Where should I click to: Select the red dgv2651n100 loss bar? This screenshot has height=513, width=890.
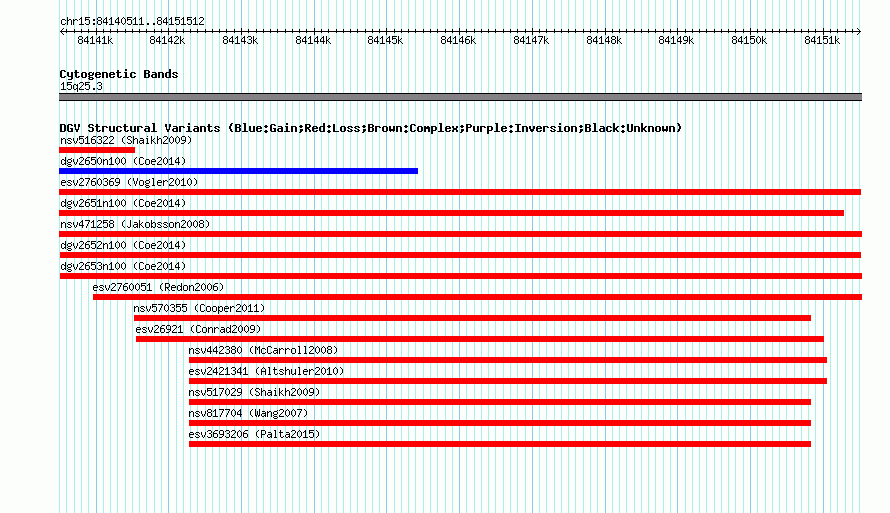tap(451, 213)
